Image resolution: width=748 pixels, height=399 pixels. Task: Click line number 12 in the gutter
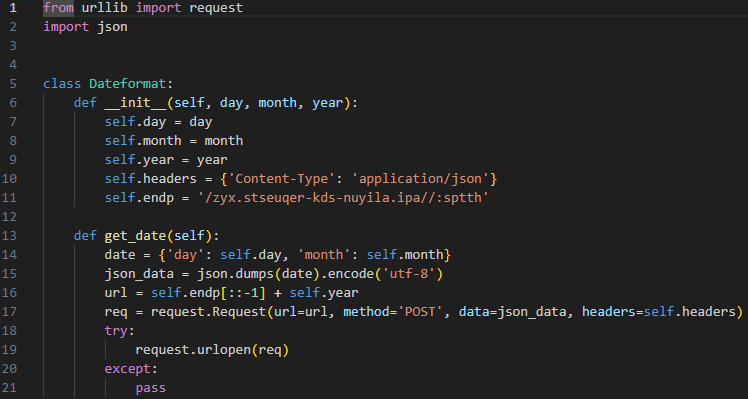(9, 217)
